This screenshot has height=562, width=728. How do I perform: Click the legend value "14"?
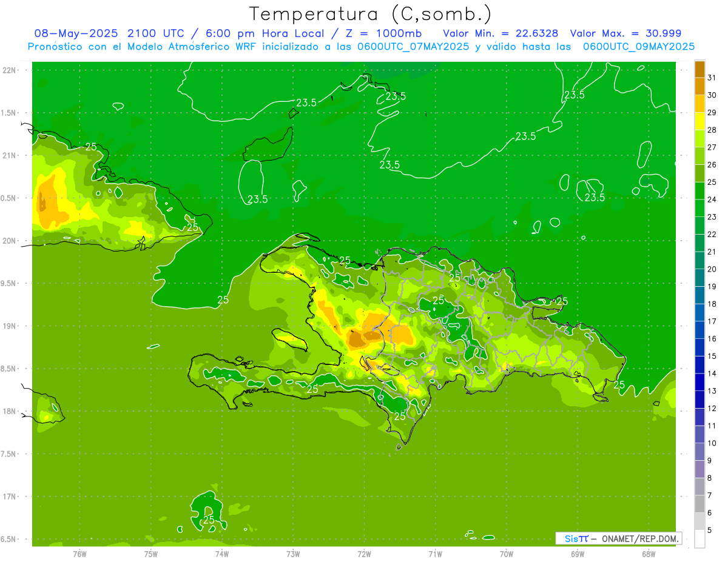point(712,374)
